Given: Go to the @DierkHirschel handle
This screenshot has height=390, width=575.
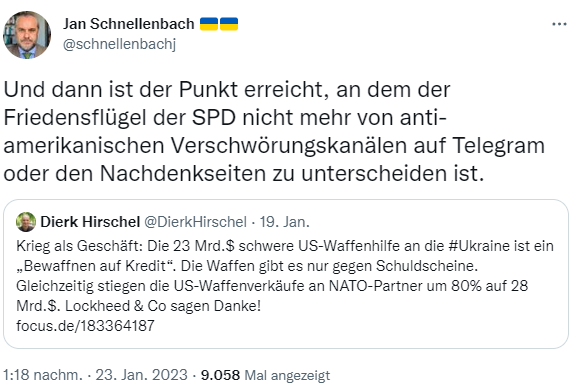Looking at the screenshot, I should click(195, 222).
